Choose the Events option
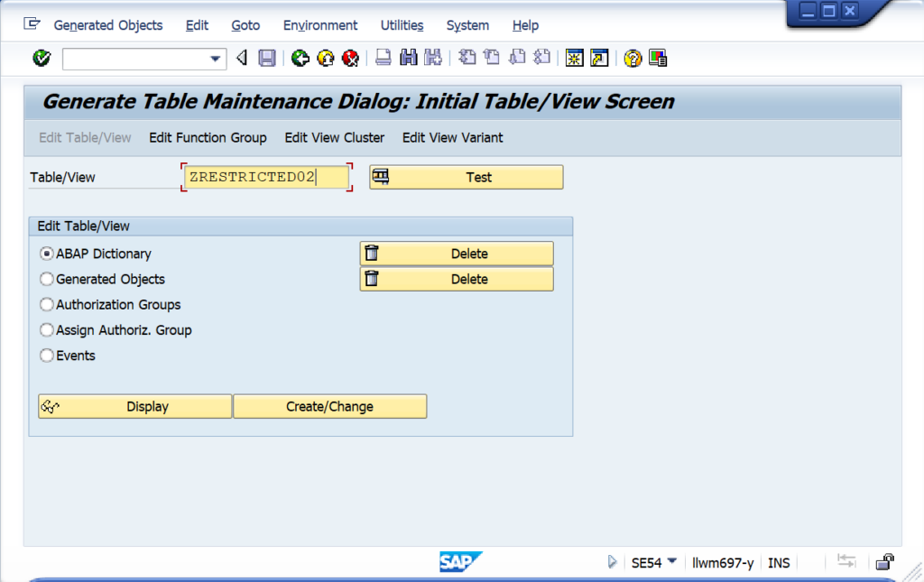This screenshot has width=924, height=582. click(x=46, y=356)
